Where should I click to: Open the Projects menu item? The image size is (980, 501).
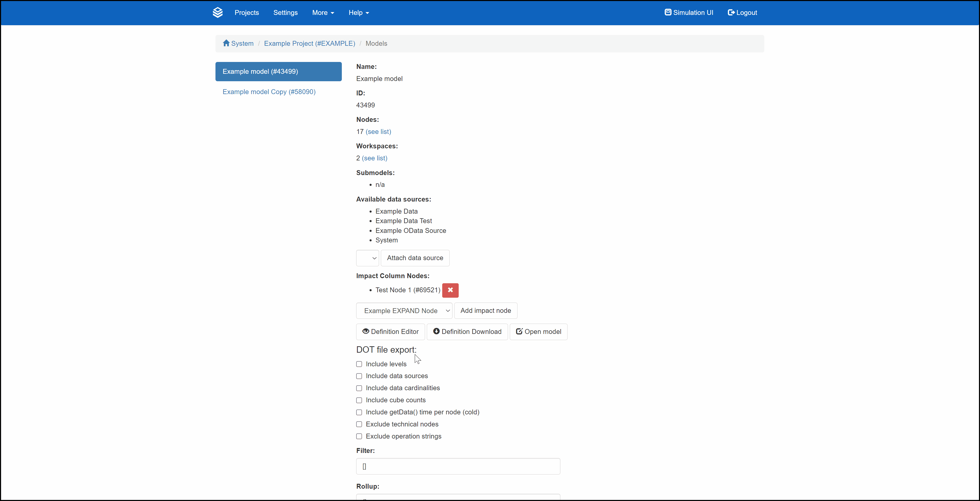pos(247,13)
